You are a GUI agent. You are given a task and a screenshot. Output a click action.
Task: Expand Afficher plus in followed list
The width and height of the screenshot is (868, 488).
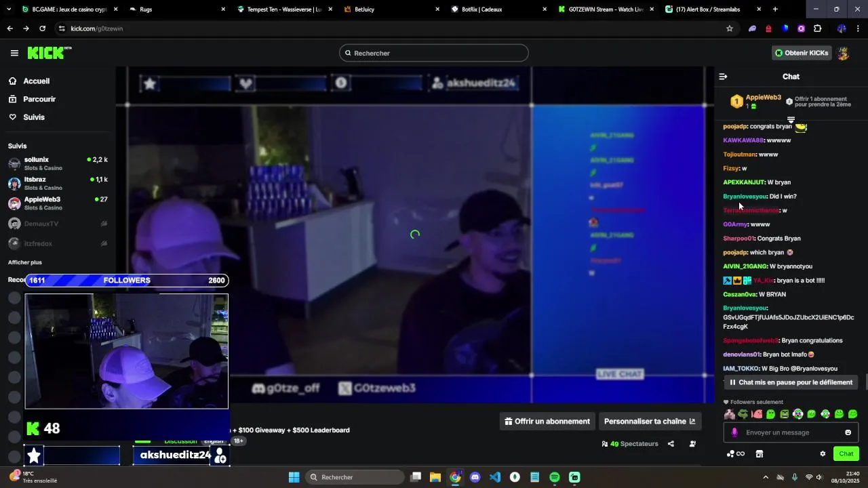[x=25, y=262]
